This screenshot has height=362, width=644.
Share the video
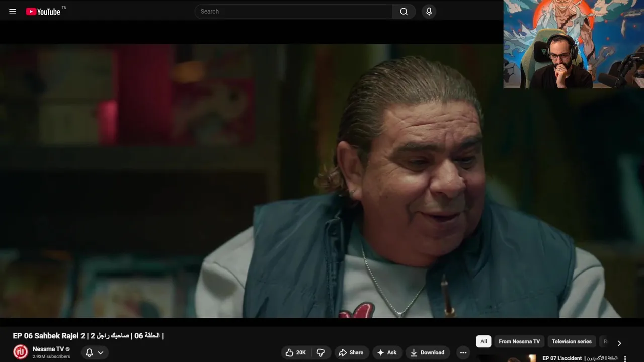(351, 352)
